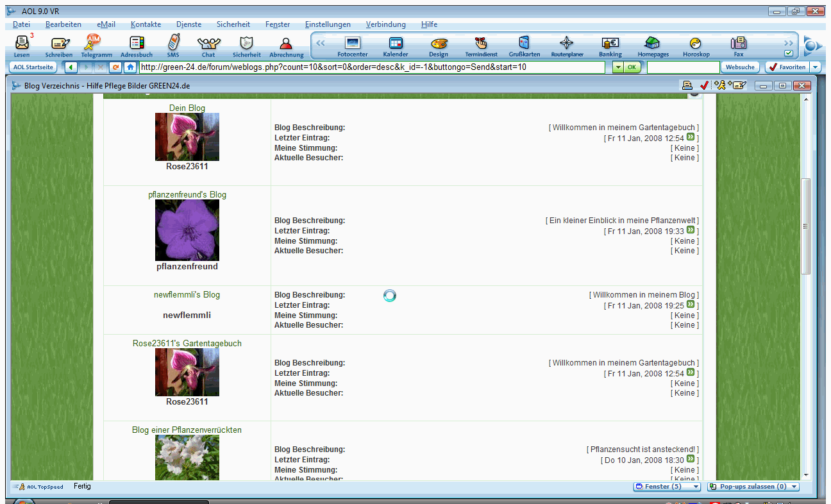Image resolution: width=831 pixels, height=504 pixels.
Task: Open Homepages house icon
Action: click(652, 47)
